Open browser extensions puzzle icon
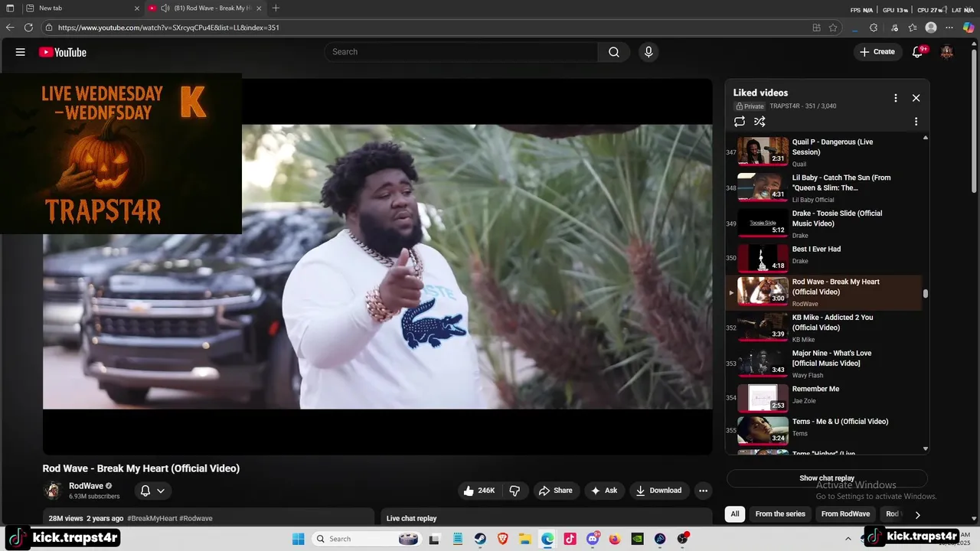The height and width of the screenshot is (551, 980). coord(874,28)
